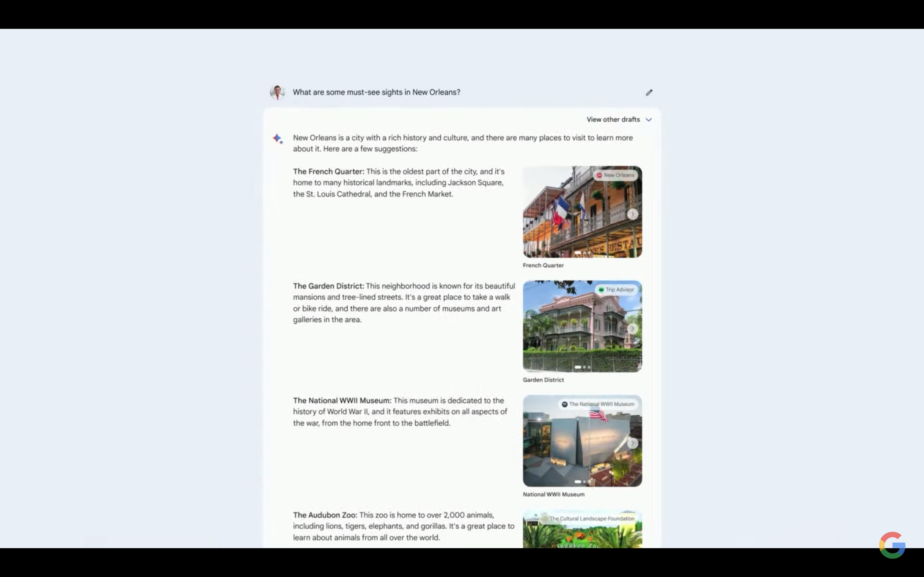
Task: Click the New Orleans source badge
Action: coord(615,175)
